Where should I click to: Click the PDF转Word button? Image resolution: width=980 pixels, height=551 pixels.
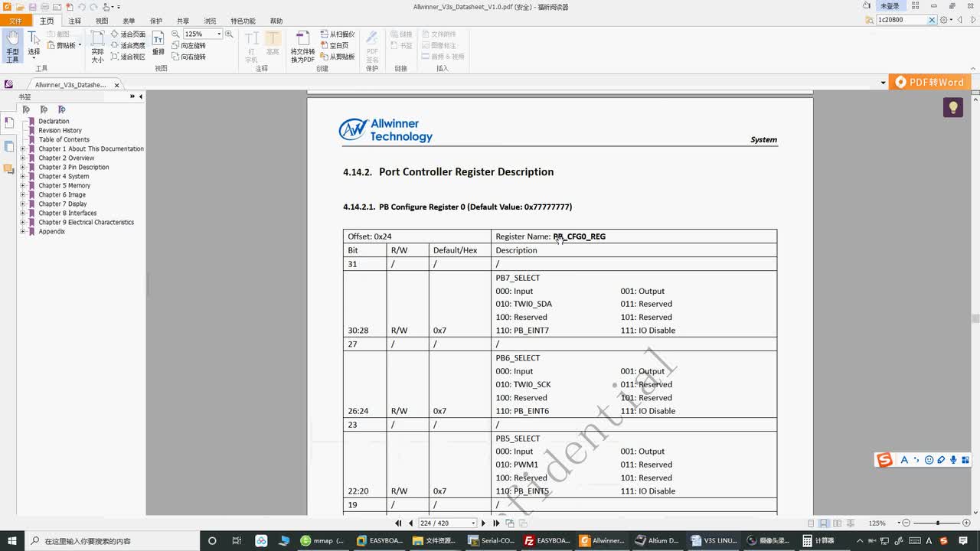pyautogui.click(x=929, y=82)
